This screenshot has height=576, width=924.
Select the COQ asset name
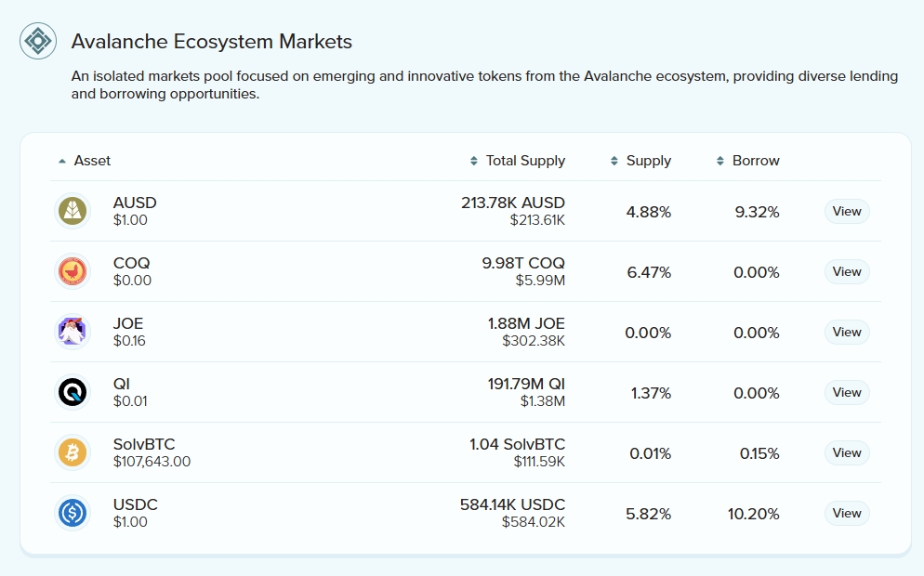point(131,263)
